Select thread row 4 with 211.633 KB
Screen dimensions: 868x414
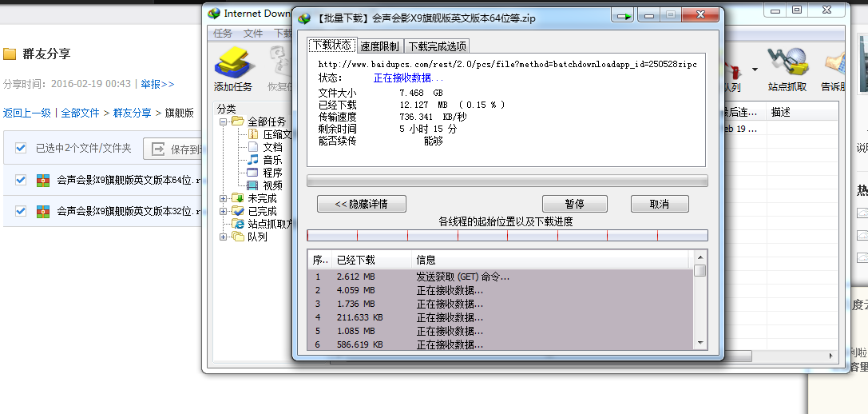click(x=501, y=317)
